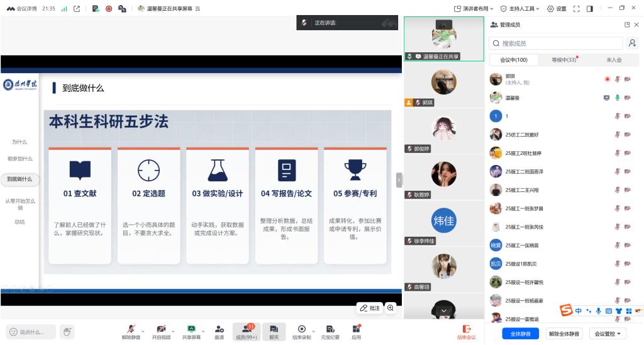Switch to the 未入会 tab

614,60
